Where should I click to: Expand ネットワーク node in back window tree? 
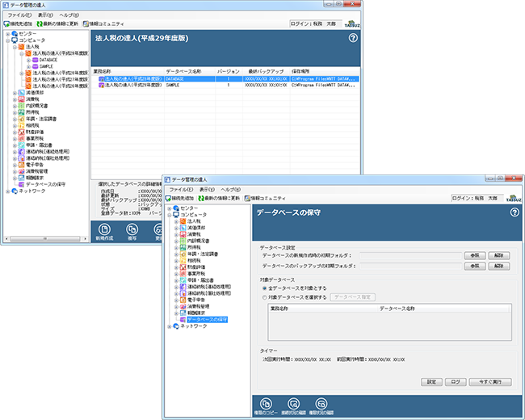point(8,191)
